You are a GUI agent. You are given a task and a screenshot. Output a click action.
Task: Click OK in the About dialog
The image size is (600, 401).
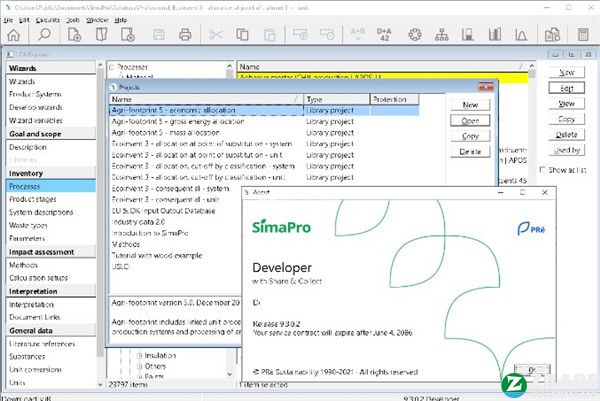[532, 370]
